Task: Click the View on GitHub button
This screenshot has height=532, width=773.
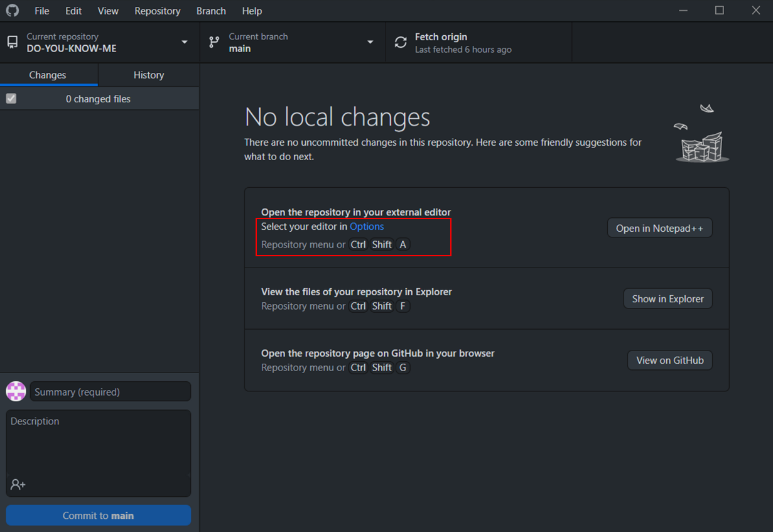Action: (669, 361)
